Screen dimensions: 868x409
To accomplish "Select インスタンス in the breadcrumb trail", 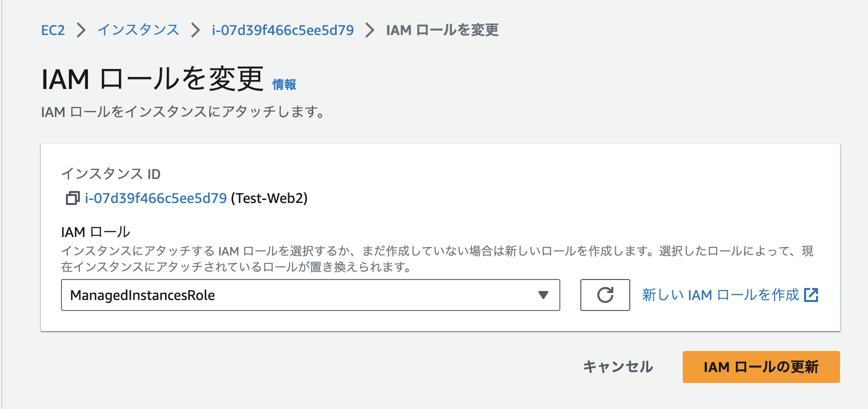I will click(138, 30).
